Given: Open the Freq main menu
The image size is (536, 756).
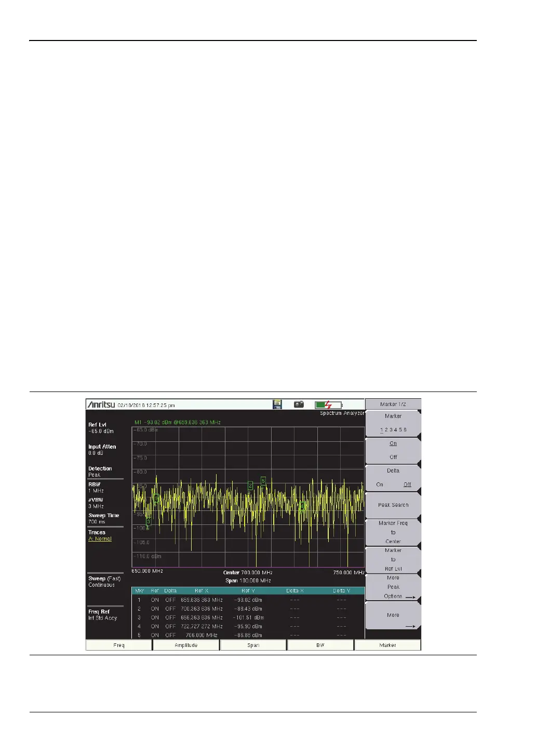Looking at the screenshot, I should [119, 645].
